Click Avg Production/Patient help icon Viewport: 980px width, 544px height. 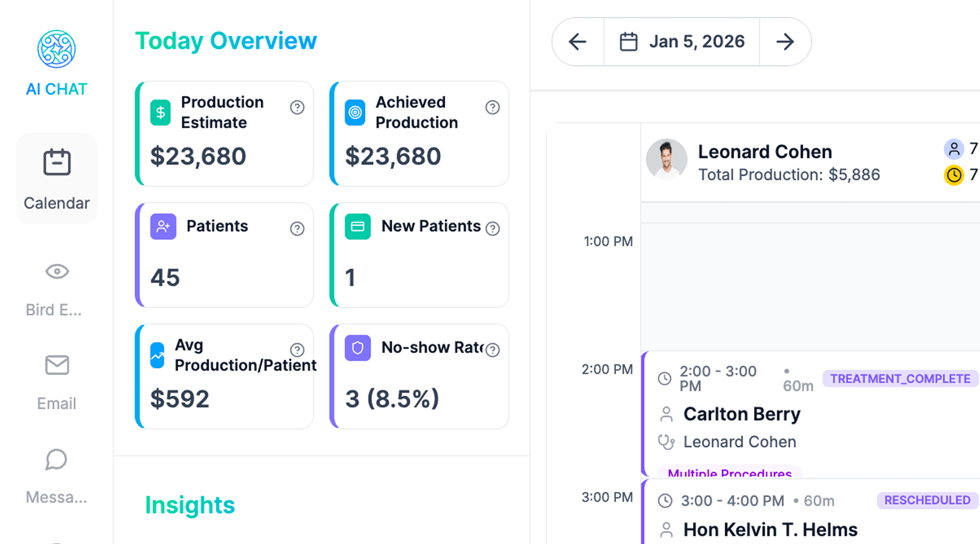(297, 350)
